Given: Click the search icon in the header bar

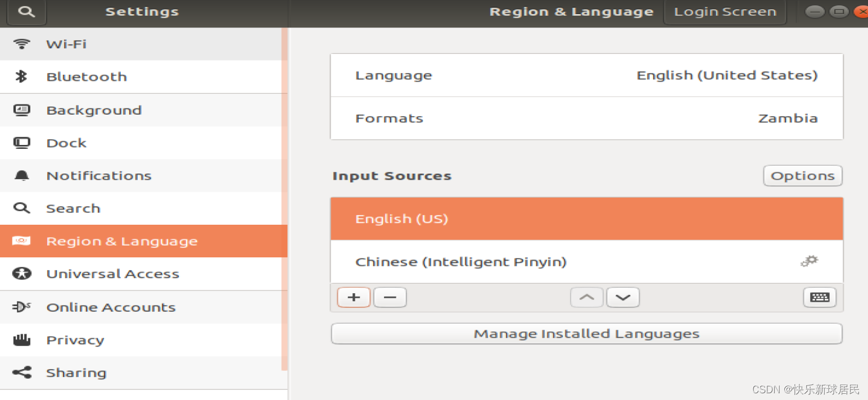Looking at the screenshot, I should [25, 11].
